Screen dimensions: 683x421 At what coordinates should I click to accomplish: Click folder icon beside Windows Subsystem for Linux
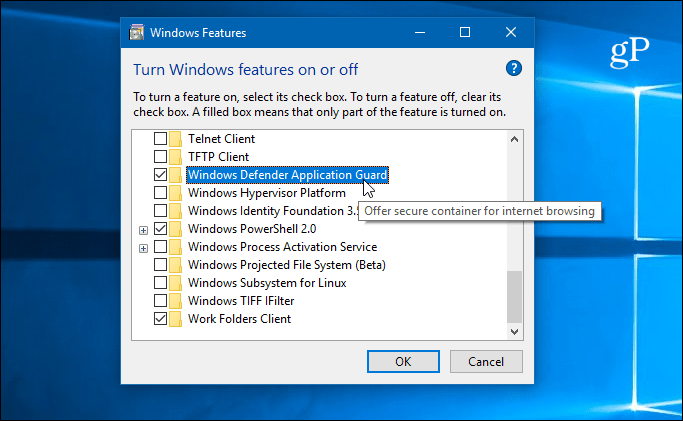[x=175, y=283]
